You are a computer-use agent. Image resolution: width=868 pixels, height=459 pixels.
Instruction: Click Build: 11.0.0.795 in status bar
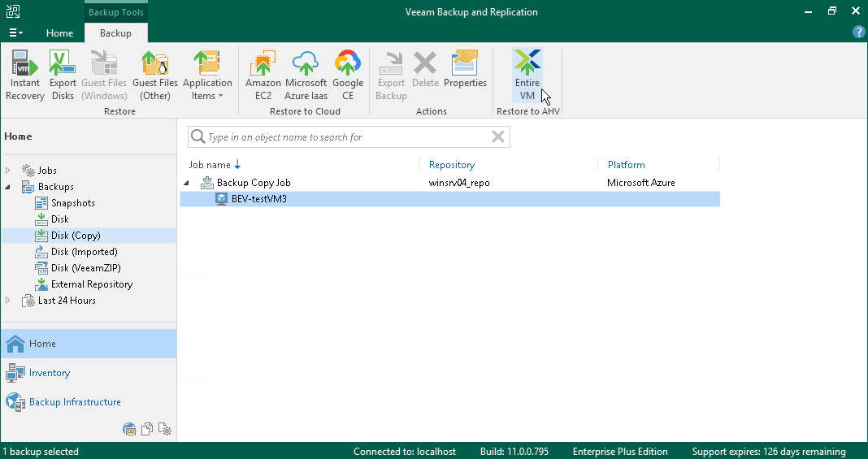[514, 452]
